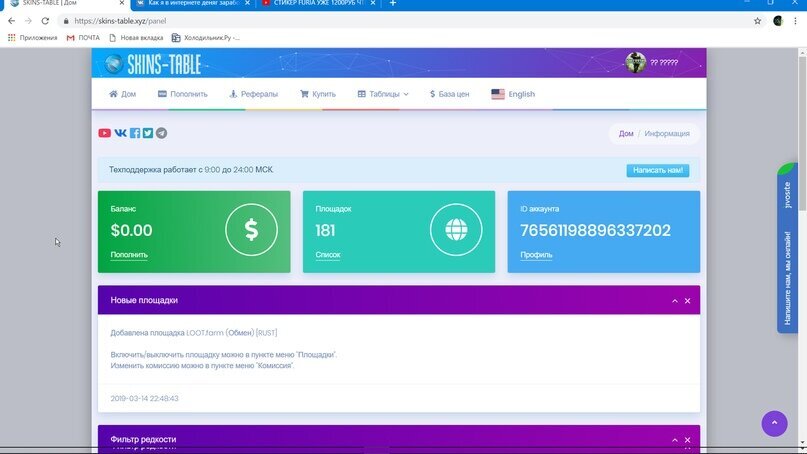The width and height of the screenshot is (807, 454).
Task: Click the $0.00 balance value
Action: (131, 230)
